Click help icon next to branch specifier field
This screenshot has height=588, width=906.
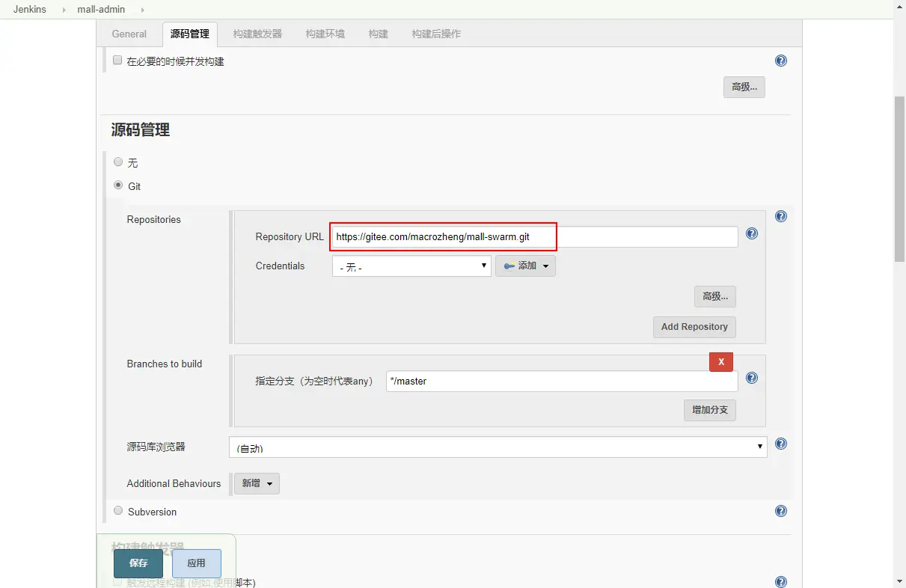click(752, 378)
